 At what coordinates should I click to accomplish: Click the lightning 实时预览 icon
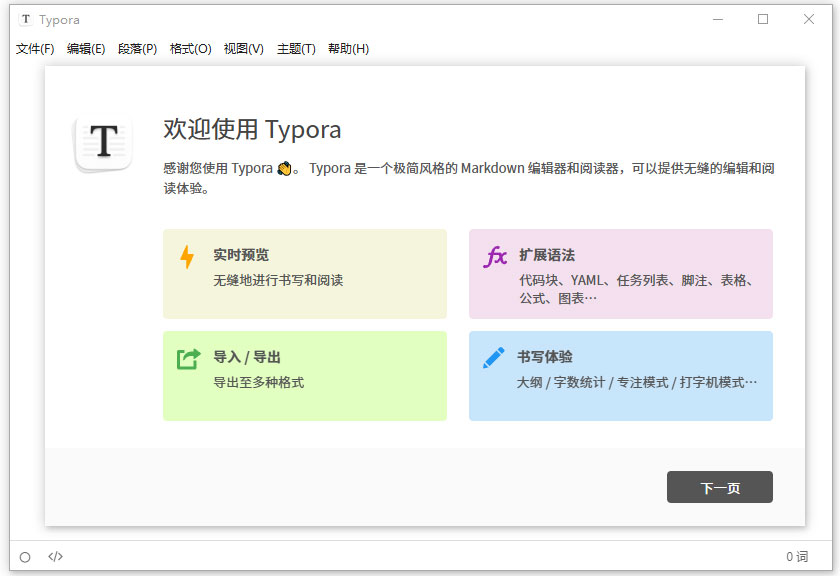[x=187, y=256]
